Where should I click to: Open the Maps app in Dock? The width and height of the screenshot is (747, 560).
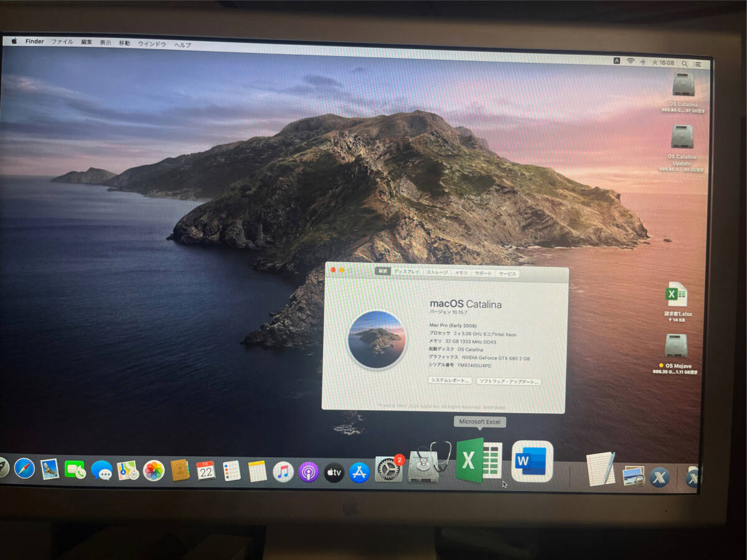tap(128, 470)
